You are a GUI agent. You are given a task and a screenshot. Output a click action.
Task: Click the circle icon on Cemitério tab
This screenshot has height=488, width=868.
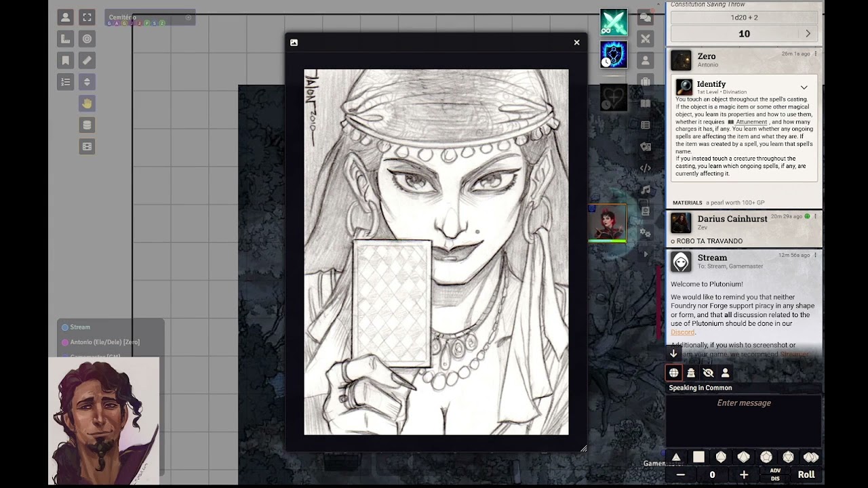pos(189,18)
